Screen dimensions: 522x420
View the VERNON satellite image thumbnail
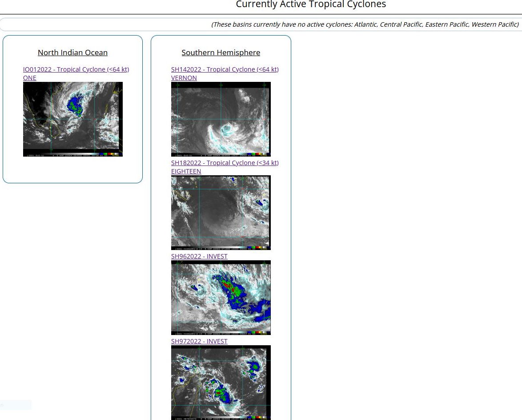(x=221, y=119)
